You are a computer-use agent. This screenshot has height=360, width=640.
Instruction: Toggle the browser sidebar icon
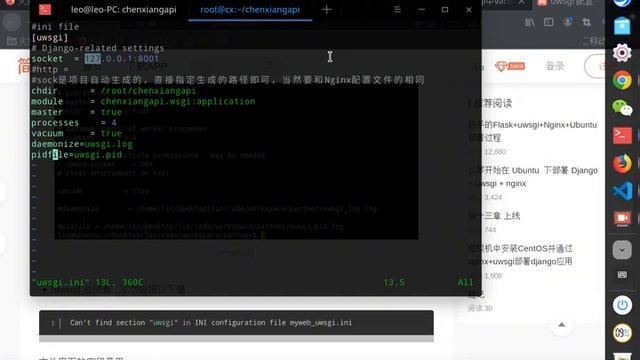pyautogui.click(x=549, y=22)
